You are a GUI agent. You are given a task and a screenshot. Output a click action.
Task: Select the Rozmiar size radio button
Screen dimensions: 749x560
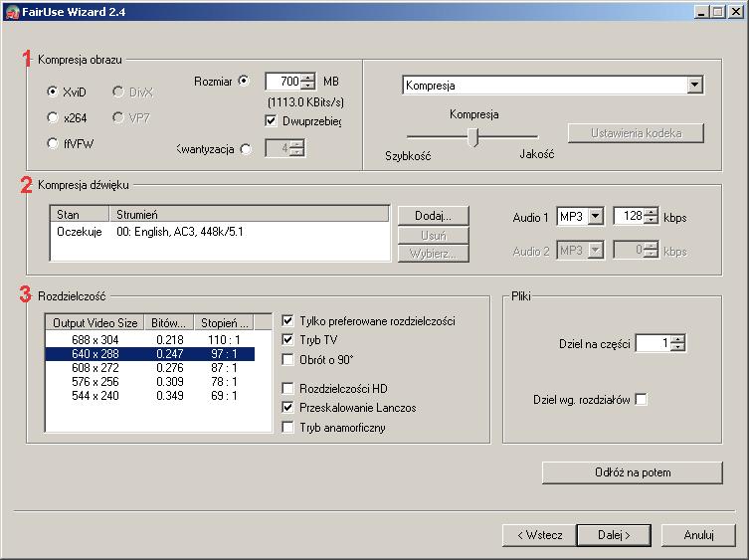tap(244, 81)
